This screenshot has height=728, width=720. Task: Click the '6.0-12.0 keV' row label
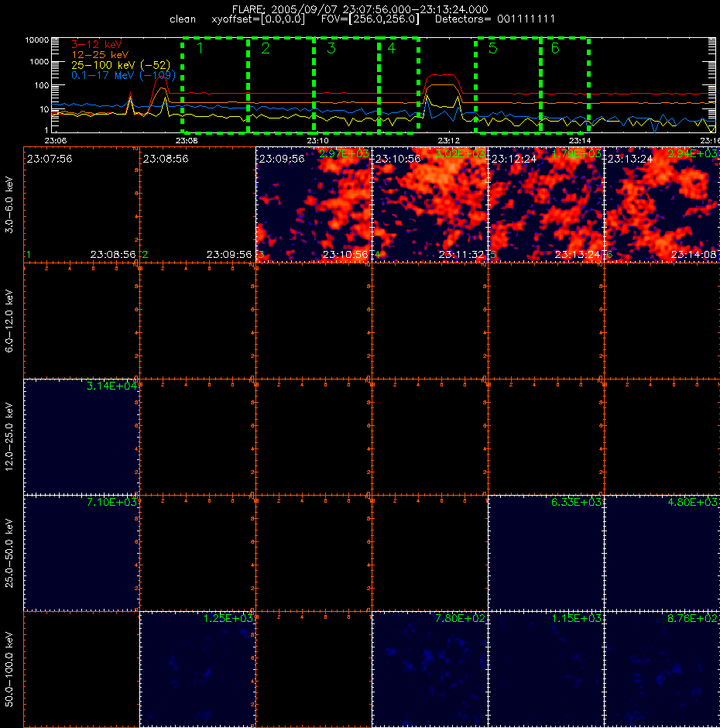pyautogui.click(x=9, y=321)
